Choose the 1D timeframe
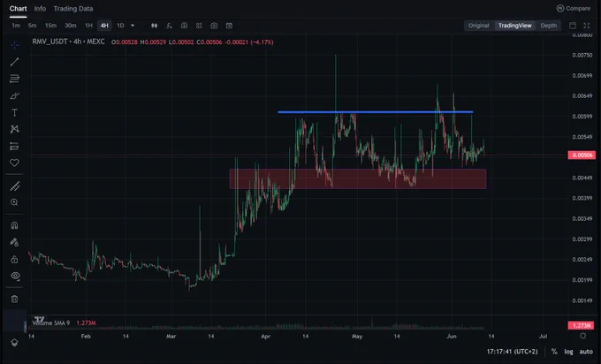Screen dimensions: 601x364 click(x=120, y=26)
